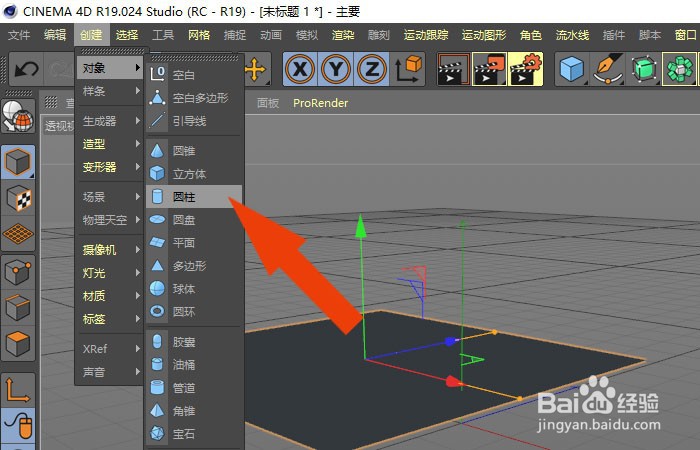The width and height of the screenshot is (700, 450).
Task: Expand the 生成器 submenu
Action: tap(110, 121)
